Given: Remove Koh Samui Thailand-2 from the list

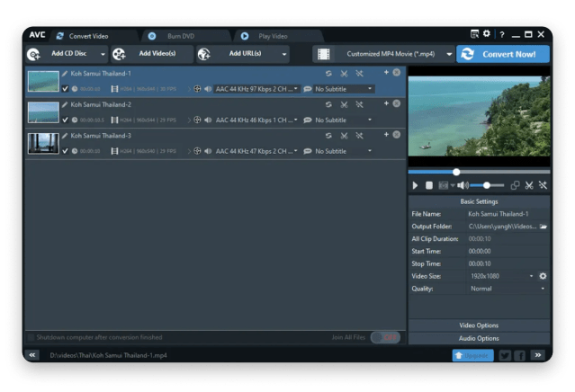Looking at the screenshot, I should (397, 103).
